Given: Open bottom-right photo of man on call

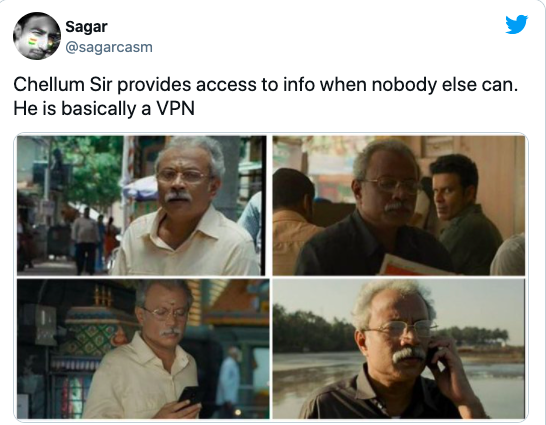Looking at the screenshot, I should 399,348.
